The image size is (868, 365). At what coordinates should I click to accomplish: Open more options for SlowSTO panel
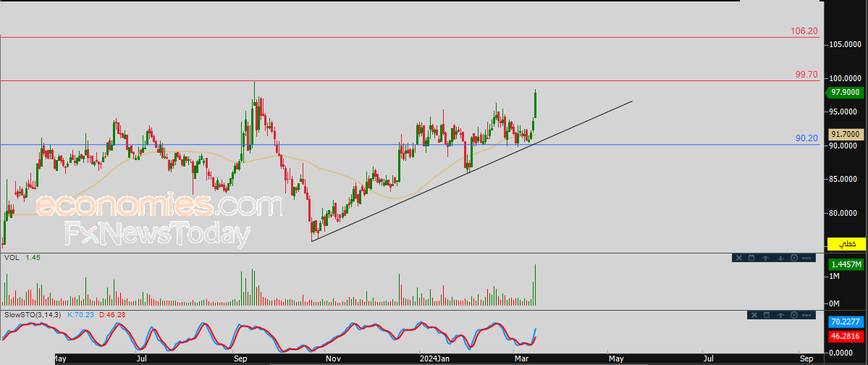coord(806,315)
